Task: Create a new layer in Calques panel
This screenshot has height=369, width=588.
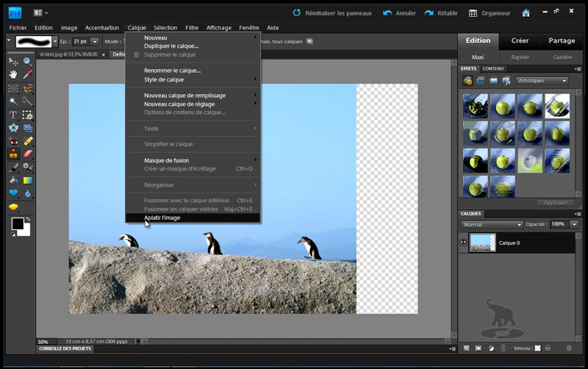Action: [x=466, y=348]
